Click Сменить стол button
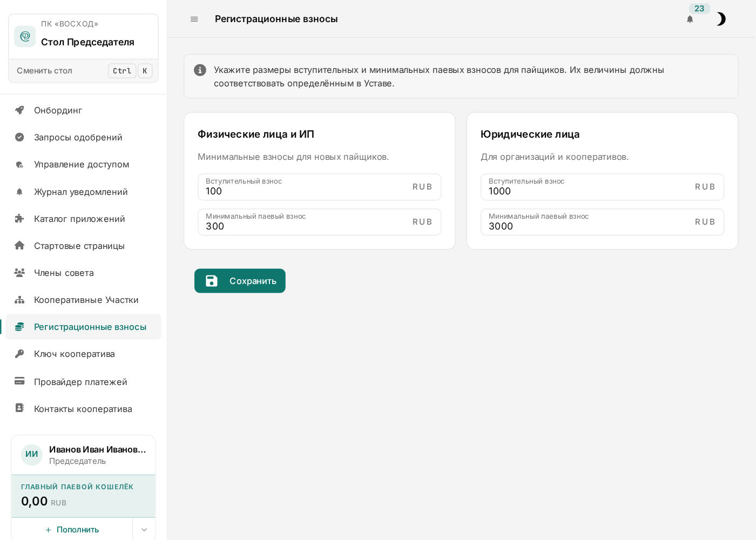756x540 pixels. (83, 71)
